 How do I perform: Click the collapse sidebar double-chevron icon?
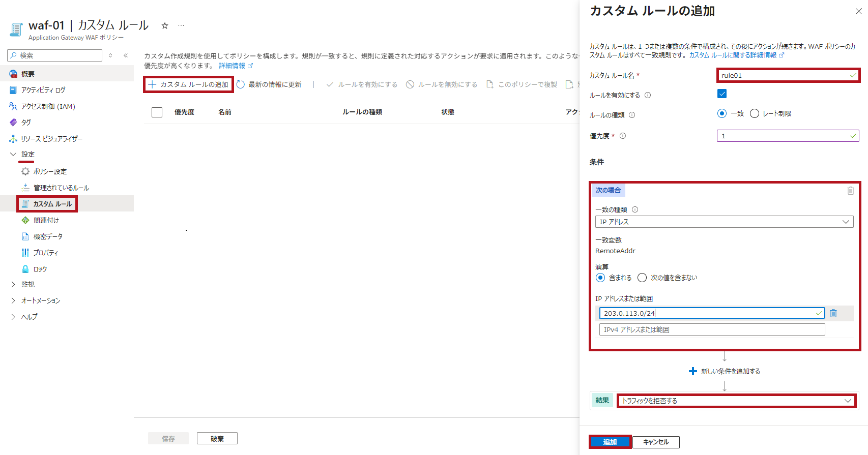click(x=126, y=55)
